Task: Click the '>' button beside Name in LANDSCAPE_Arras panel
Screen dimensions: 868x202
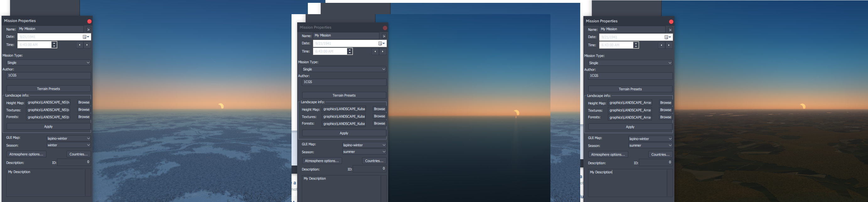Action: click(670, 30)
